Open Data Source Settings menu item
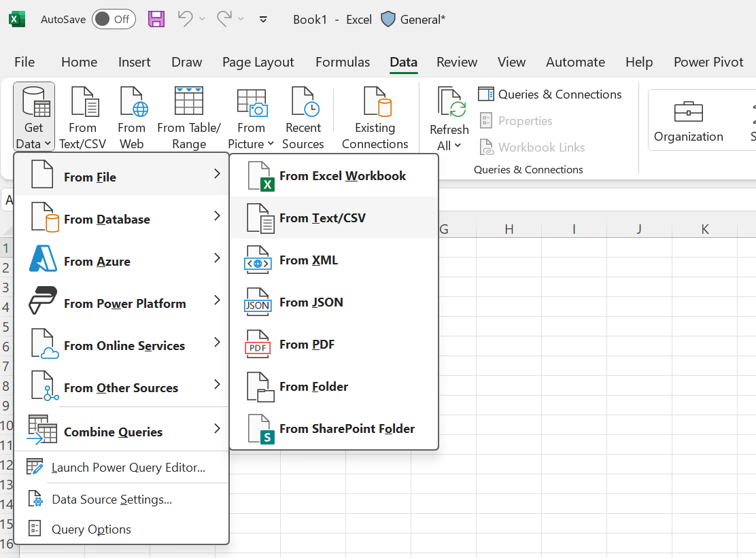 [x=122, y=500]
